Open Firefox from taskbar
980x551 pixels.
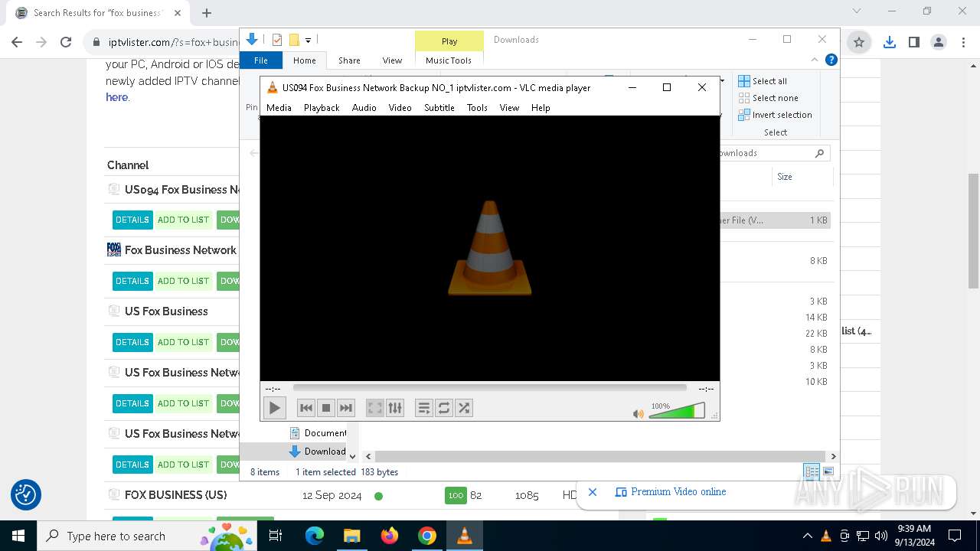click(x=390, y=536)
